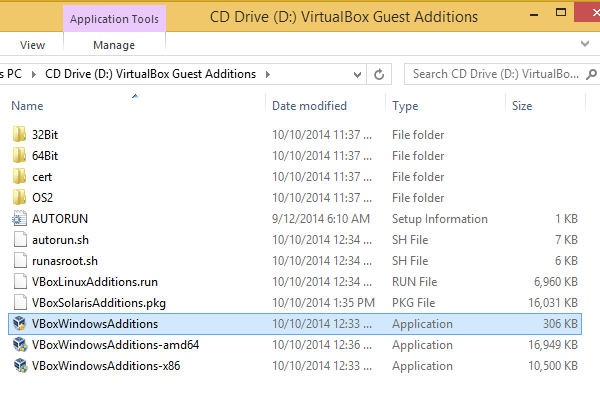Expand breadcrumb arrow after CD Drive path
Viewport: 600px width, 393px height.
click(268, 74)
